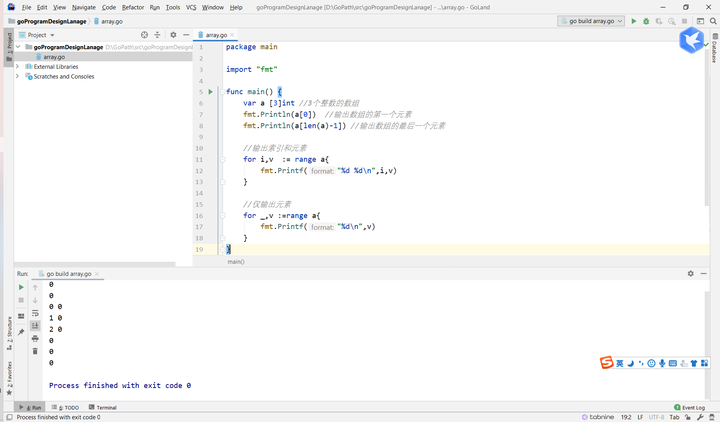Click the locate-file target icon in Project panel

click(x=144, y=35)
